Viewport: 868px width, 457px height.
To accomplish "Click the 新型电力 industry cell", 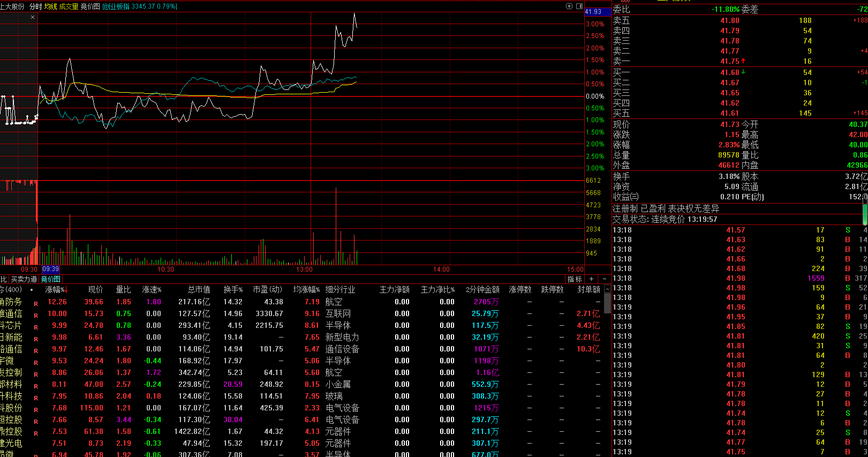I will pyautogui.click(x=342, y=337).
